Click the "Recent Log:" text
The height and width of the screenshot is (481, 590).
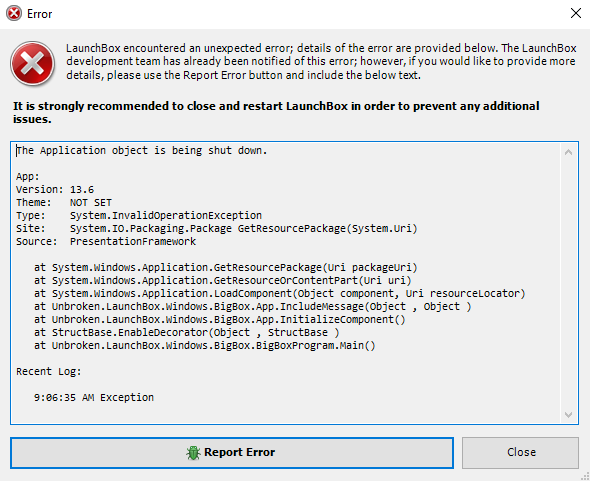(49, 371)
